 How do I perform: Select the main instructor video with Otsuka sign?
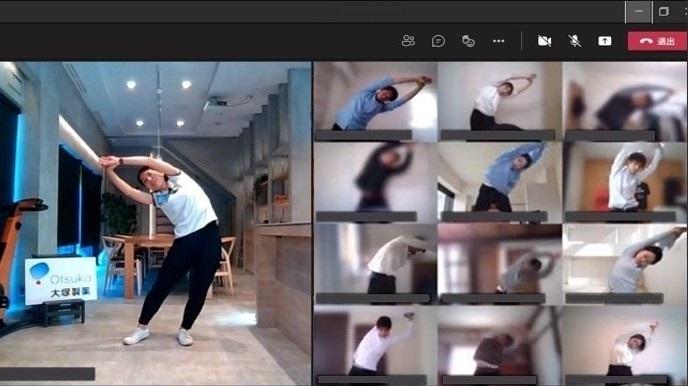point(155,224)
